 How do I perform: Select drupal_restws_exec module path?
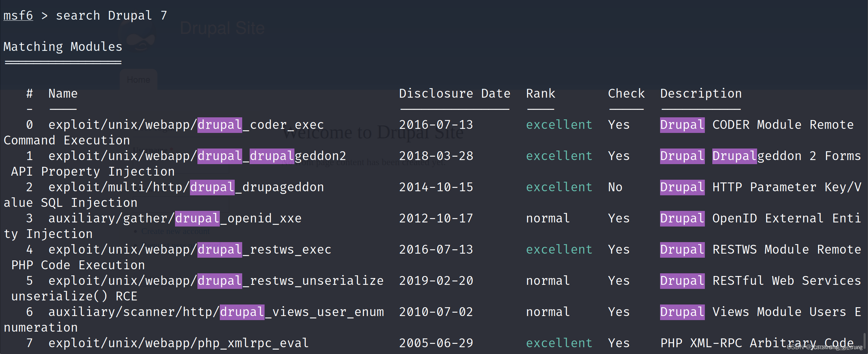pyautogui.click(x=190, y=250)
